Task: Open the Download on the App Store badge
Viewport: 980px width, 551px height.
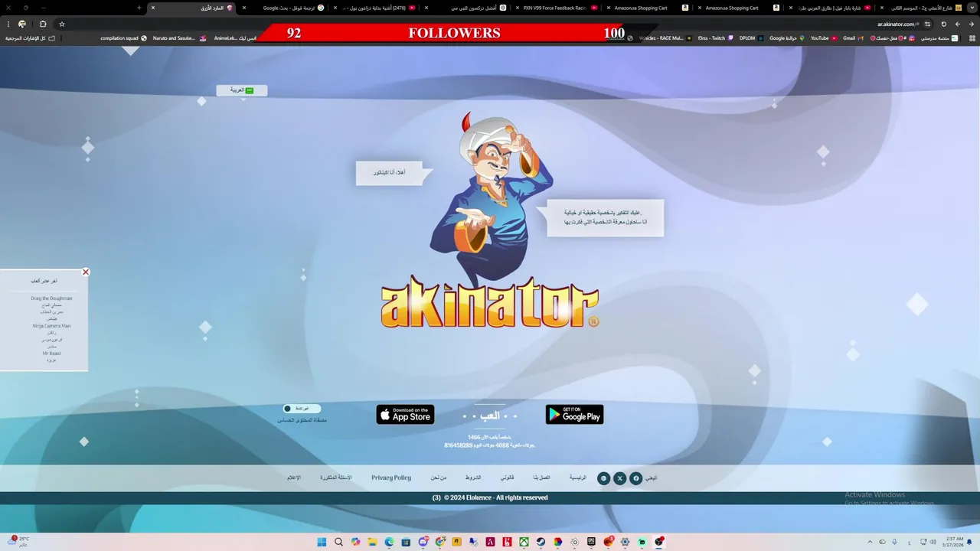Action: pos(405,414)
